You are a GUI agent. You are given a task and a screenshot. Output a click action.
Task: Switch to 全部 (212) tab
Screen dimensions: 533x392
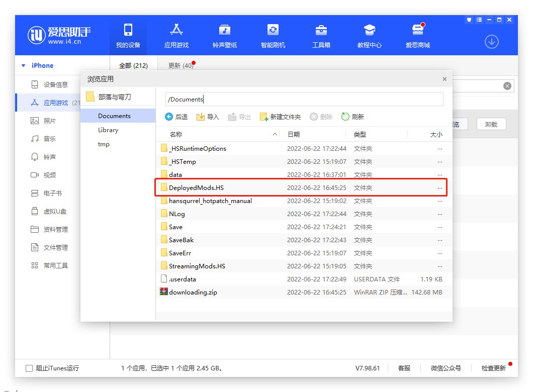pos(134,65)
